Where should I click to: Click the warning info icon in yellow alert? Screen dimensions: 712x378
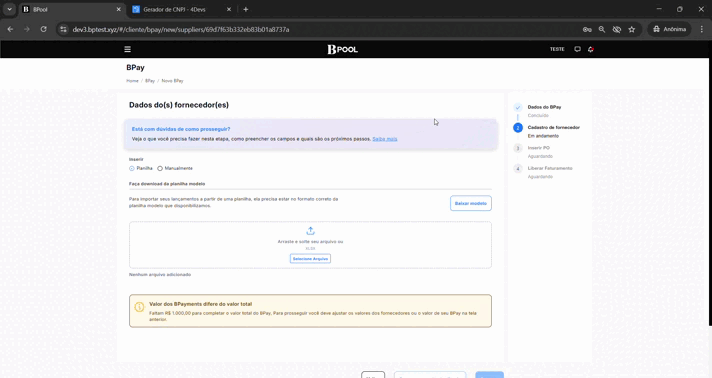pos(139,307)
